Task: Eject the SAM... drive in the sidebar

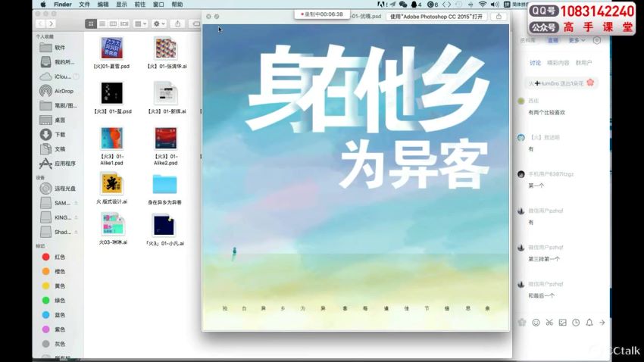Action: coord(76,203)
